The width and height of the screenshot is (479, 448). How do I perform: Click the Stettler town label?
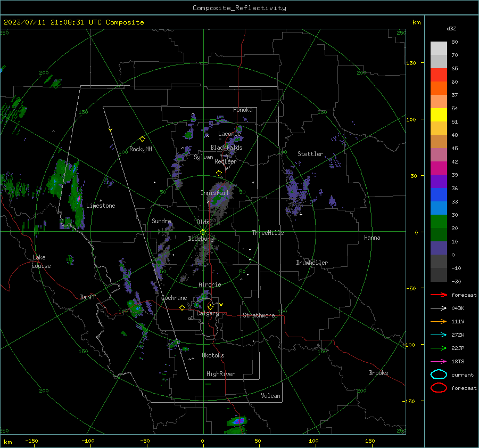(310, 154)
